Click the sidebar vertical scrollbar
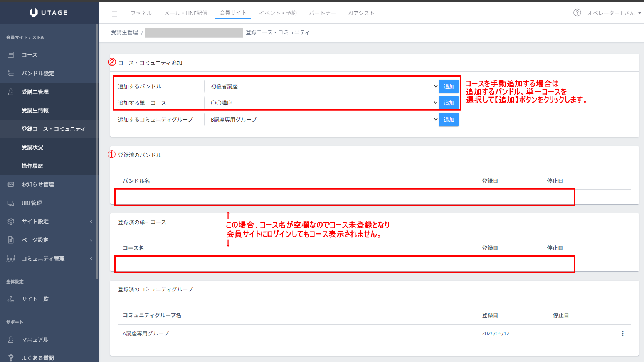The image size is (644, 362). tap(97, 151)
